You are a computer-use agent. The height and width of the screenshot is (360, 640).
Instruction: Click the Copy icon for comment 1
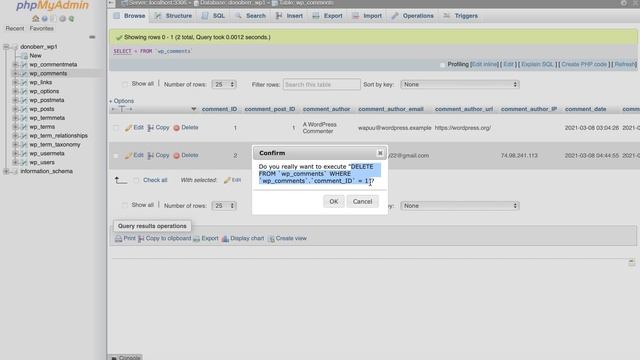pyautogui.click(x=151, y=128)
